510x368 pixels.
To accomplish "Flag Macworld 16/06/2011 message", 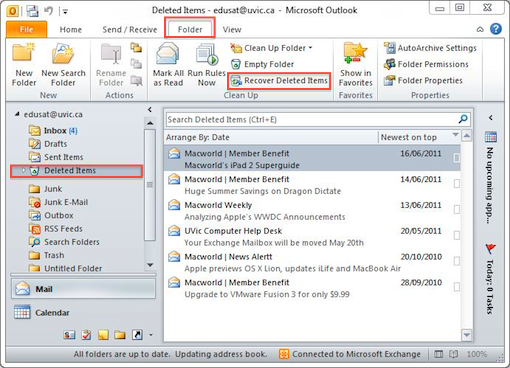I will tap(457, 157).
